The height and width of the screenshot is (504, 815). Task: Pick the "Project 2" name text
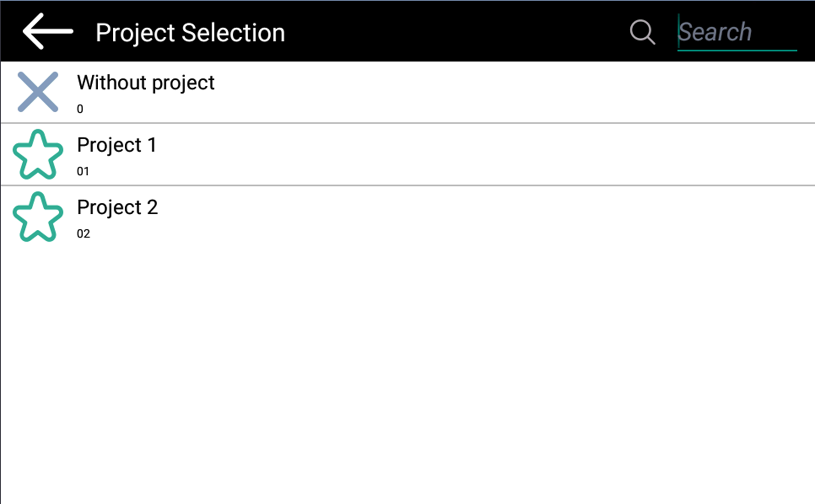(117, 207)
